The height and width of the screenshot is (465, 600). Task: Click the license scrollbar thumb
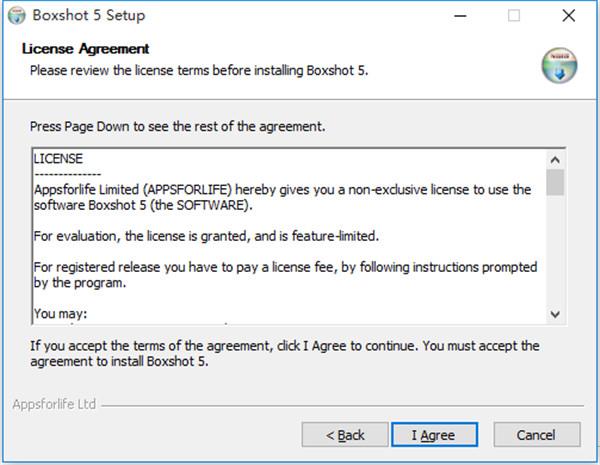pyautogui.click(x=555, y=182)
